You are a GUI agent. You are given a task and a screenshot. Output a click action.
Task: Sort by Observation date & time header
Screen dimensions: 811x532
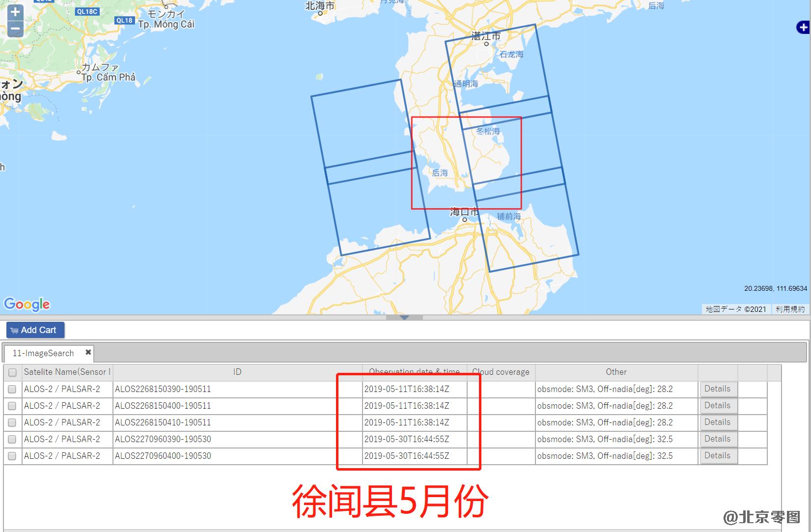pyautogui.click(x=414, y=372)
